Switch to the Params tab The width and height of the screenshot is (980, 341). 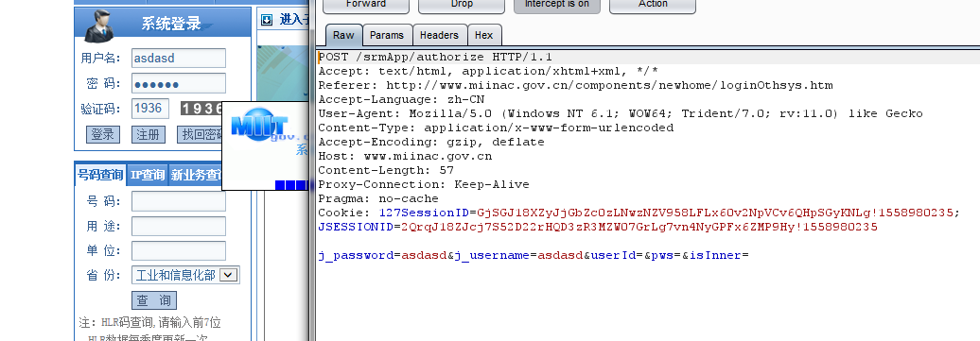pos(387,36)
